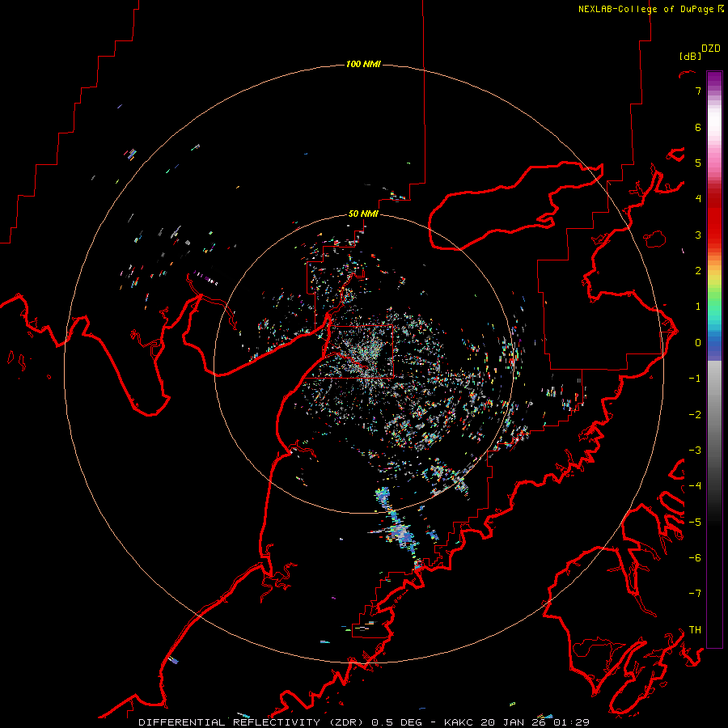This screenshot has width=728, height=728.
Task: Click the '100 NMI' range ring label
Action: (363, 64)
